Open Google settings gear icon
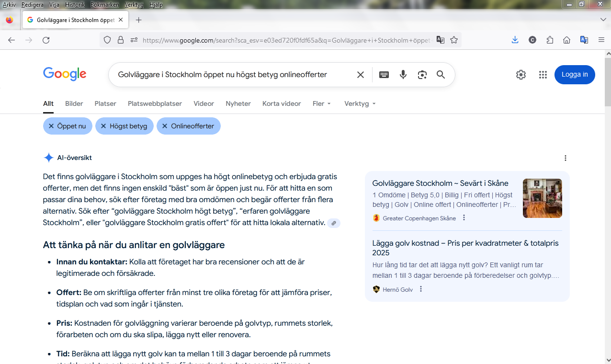Screen dimensions: 611x364 point(521,75)
